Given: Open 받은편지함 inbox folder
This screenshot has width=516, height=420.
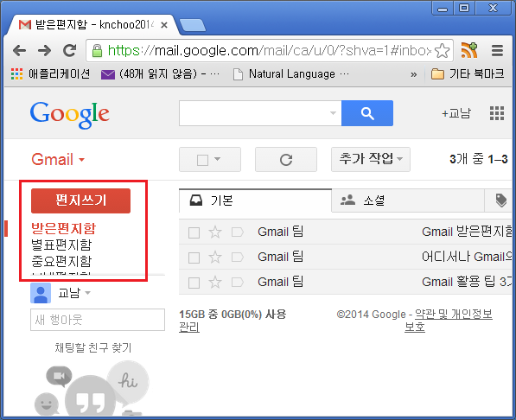Looking at the screenshot, I should pos(63,228).
